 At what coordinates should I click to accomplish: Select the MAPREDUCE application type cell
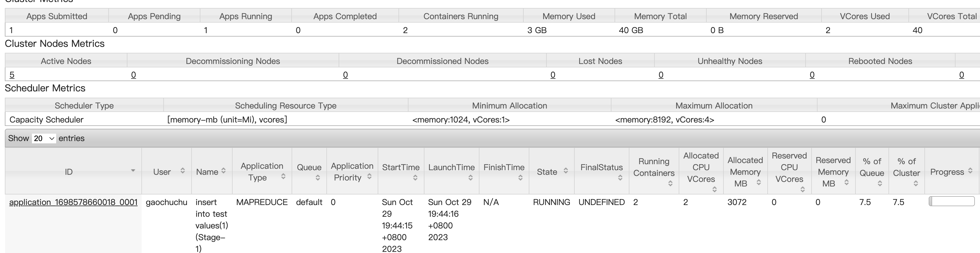262,202
